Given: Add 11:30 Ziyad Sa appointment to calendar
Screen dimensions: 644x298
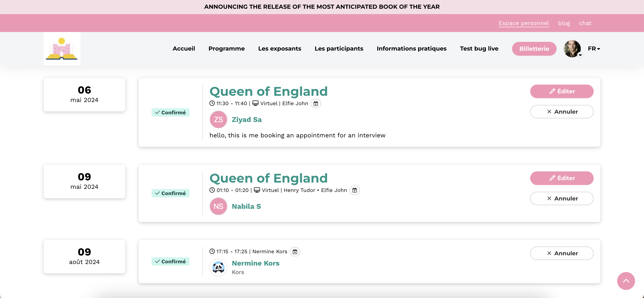Looking at the screenshot, I should 316,103.
